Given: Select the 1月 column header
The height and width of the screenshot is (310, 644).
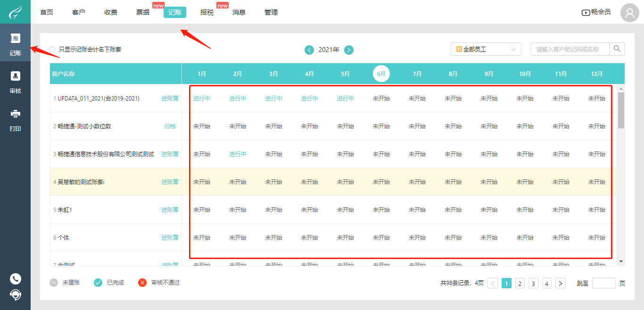Looking at the screenshot, I should [202, 74].
